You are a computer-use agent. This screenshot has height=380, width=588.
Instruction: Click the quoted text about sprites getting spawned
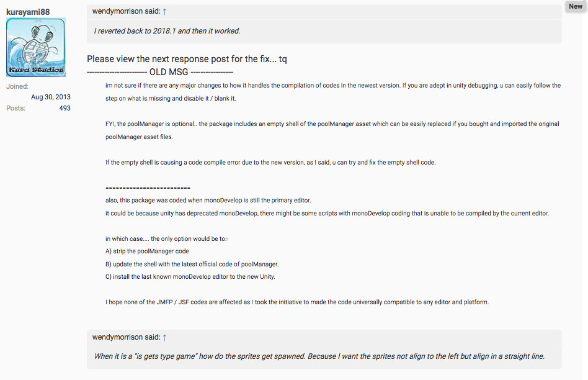pos(319,356)
